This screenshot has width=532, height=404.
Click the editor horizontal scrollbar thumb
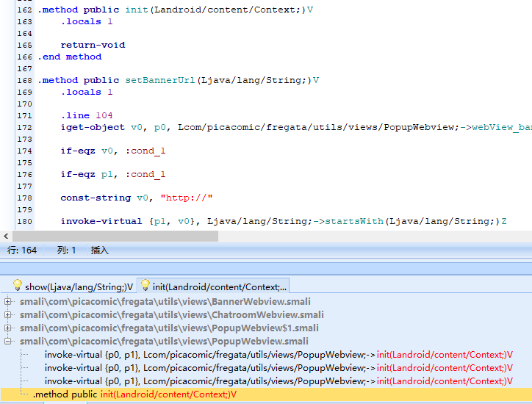tap(115, 236)
